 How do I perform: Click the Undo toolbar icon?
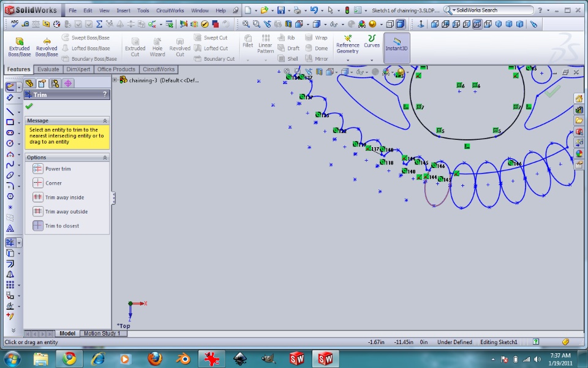tap(314, 10)
